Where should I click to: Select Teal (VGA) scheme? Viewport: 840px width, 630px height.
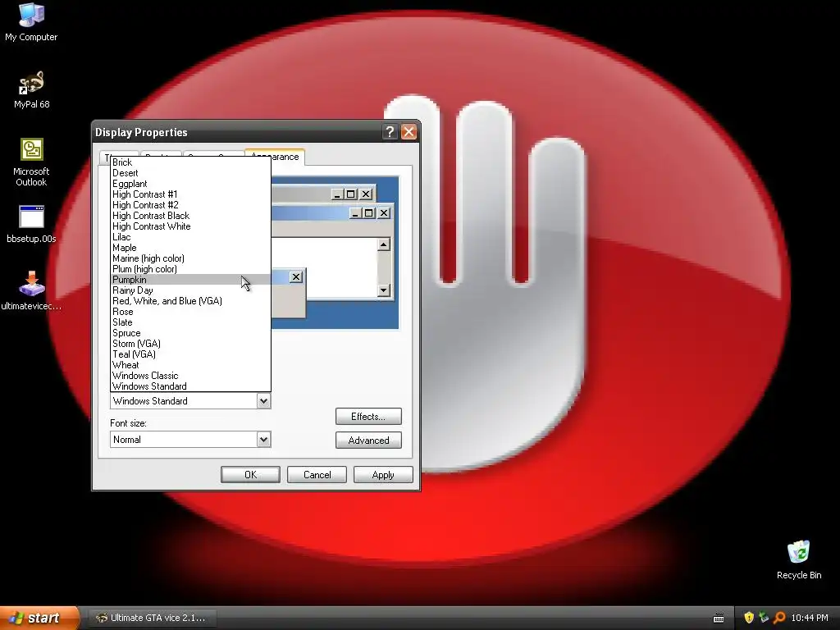coord(190,354)
